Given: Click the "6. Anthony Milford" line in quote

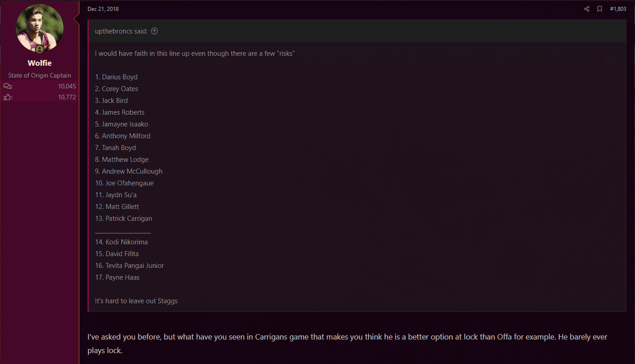Looking at the screenshot, I should coord(123,136).
